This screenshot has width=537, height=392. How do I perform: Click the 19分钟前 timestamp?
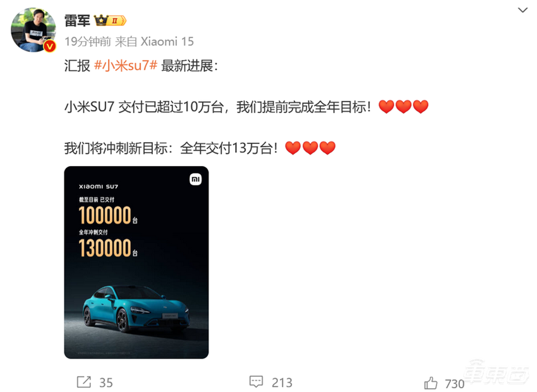[x=88, y=42]
